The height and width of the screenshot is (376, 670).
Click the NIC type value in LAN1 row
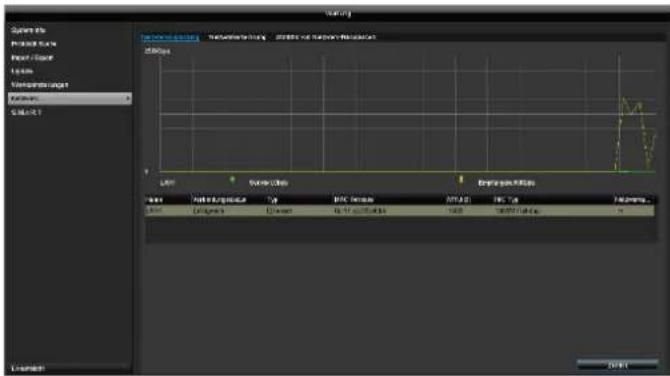pos(518,211)
